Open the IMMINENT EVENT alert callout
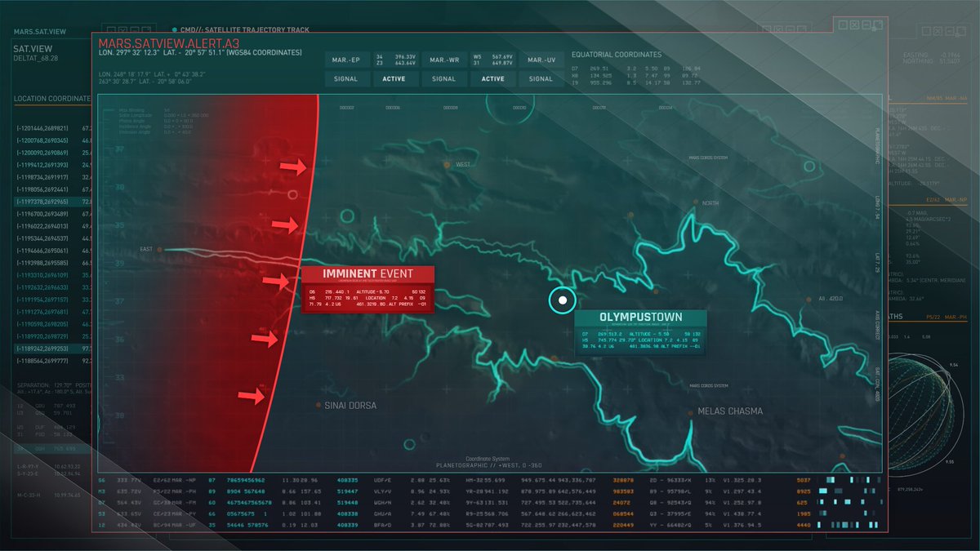The height and width of the screenshot is (551, 980). (367, 289)
